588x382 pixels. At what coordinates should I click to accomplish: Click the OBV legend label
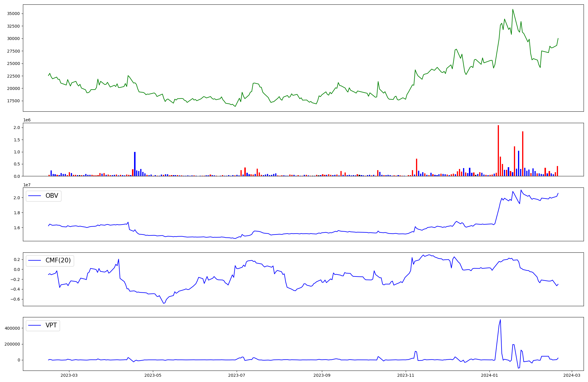[52, 196]
